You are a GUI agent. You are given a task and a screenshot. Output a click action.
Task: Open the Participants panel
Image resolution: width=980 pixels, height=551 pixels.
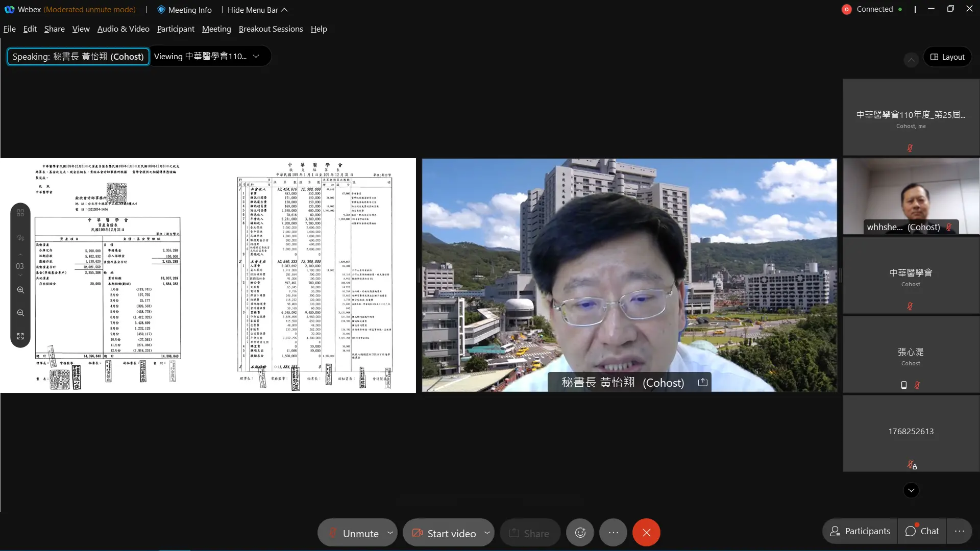click(859, 531)
